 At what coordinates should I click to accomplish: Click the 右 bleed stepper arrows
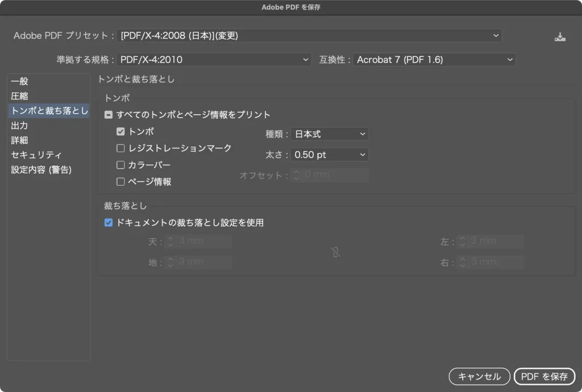[463, 262]
